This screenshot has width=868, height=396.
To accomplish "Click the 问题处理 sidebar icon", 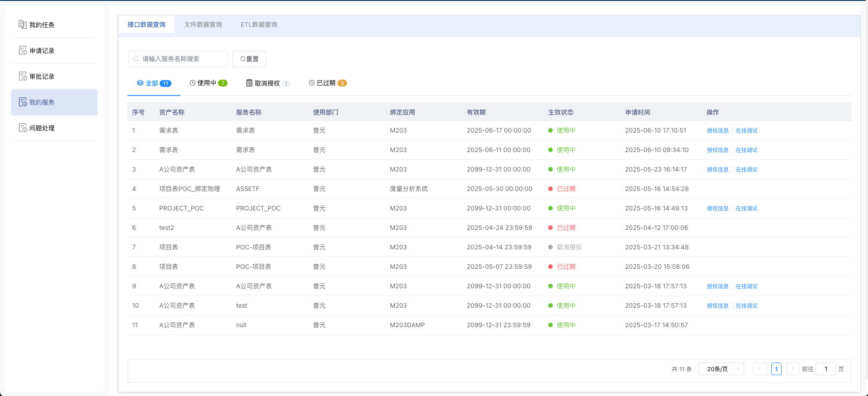I will [x=22, y=128].
